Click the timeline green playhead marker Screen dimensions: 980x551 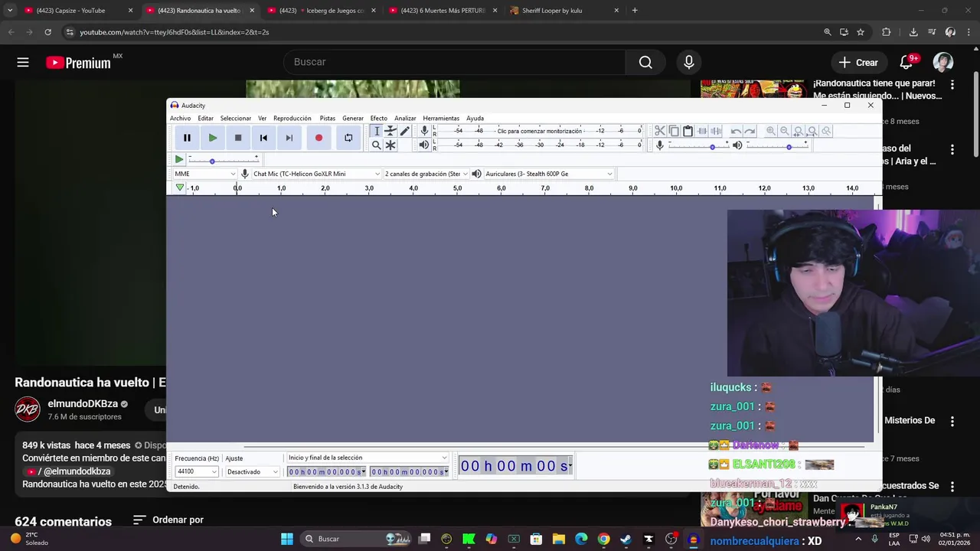pos(180,188)
